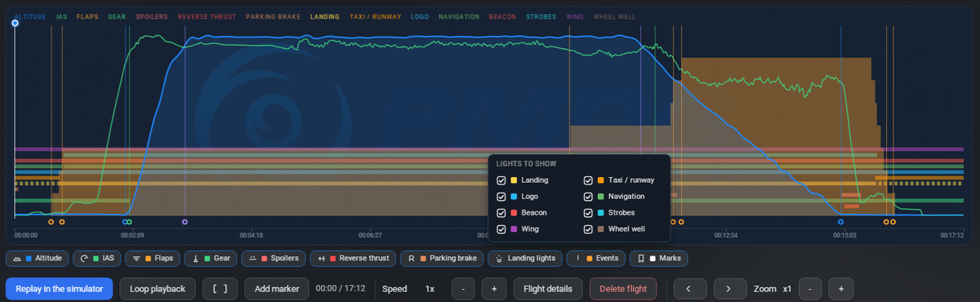Uncheck the Wing light checkbox
Viewport: 980px width, 302px height.
click(x=501, y=229)
